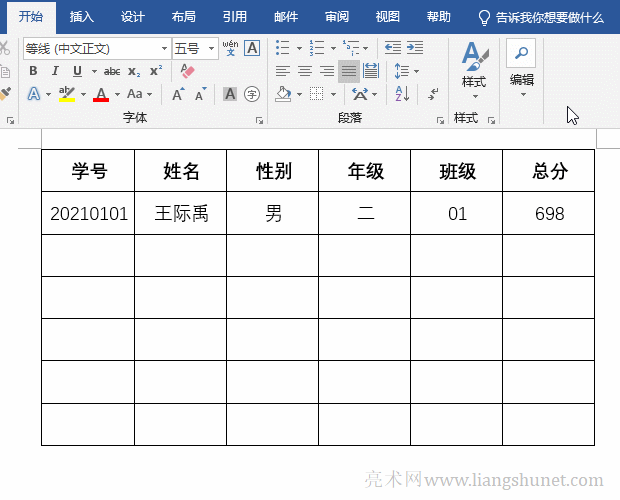The image size is (620, 500).
Task: Sort with the A-Z sort icon
Action: pyautogui.click(x=402, y=94)
